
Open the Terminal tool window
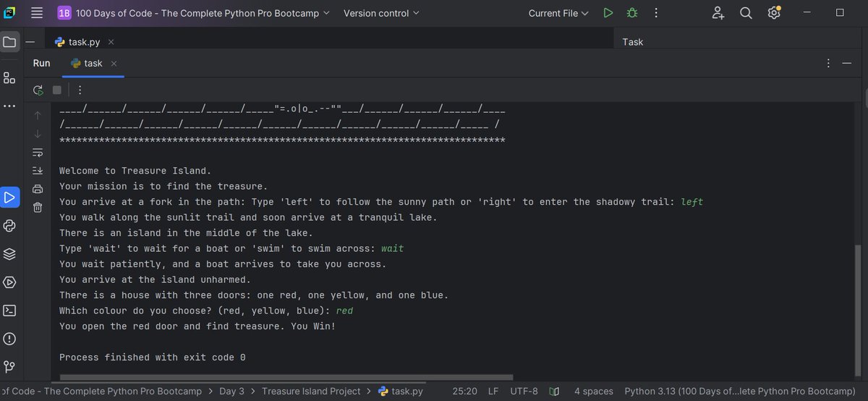pyautogui.click(x=9, y=311)
